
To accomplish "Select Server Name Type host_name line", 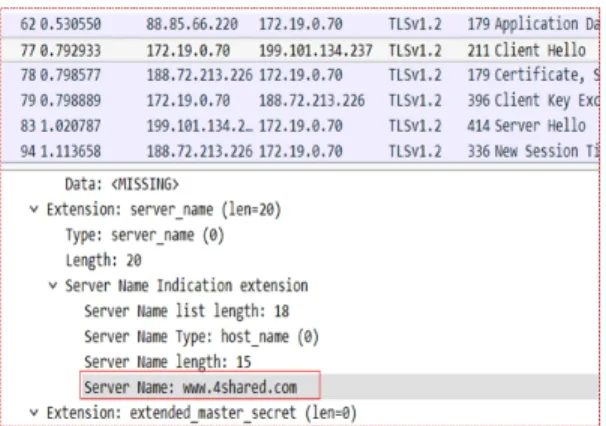I will 201,336.
